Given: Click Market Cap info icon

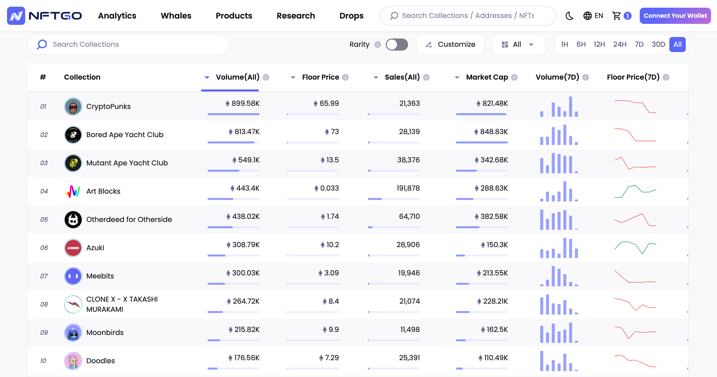Looking at the screenshot, I should (x=514, y=77).
